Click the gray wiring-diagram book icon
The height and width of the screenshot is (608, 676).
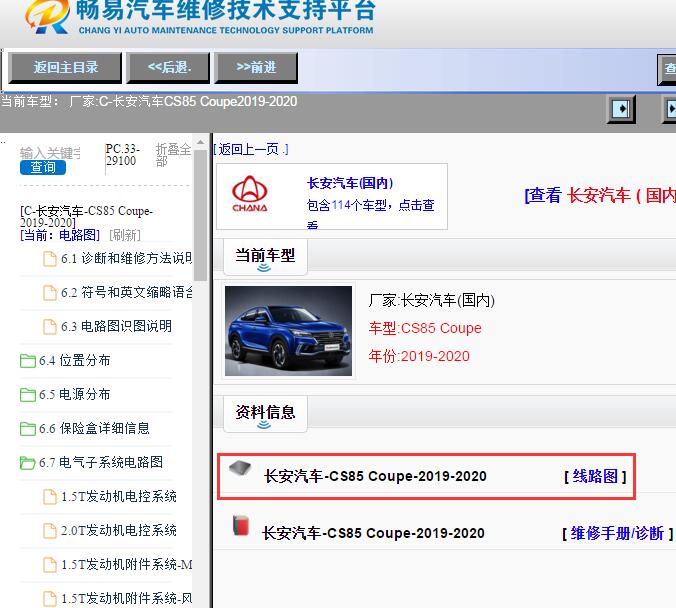coord(240,468)
